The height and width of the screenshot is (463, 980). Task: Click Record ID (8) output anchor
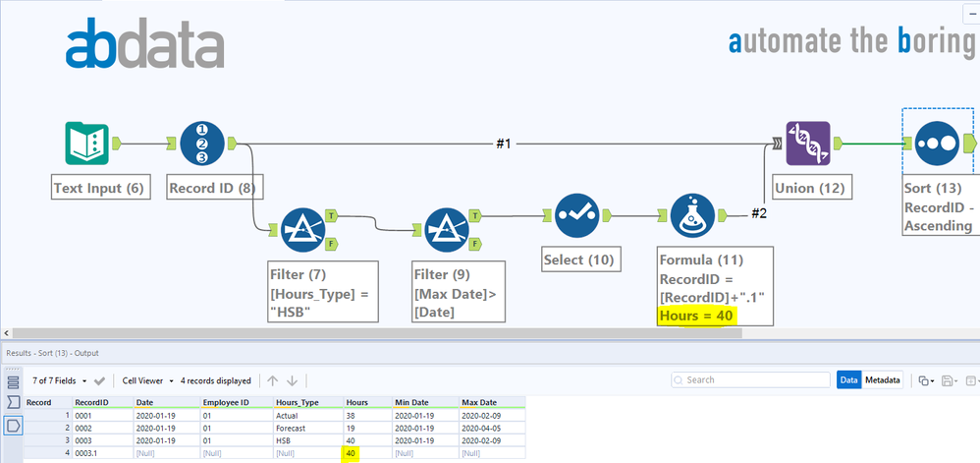point(232,144)
